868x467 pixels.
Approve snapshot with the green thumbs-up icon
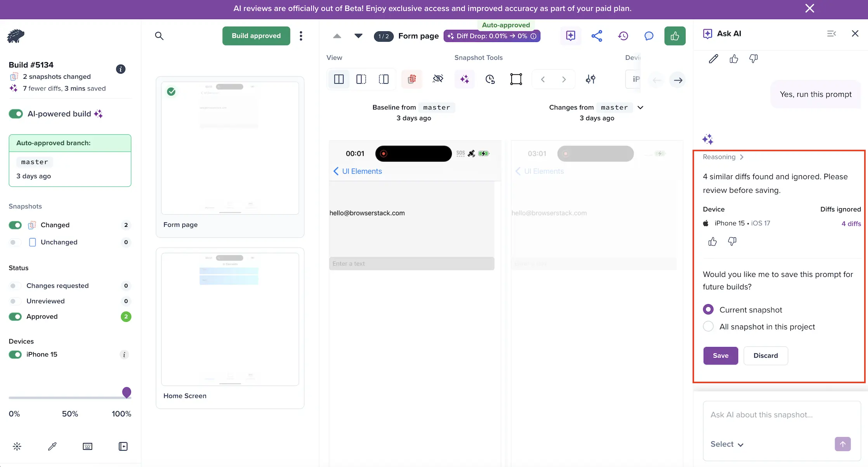pyautogui.click(x=675, y=36)
